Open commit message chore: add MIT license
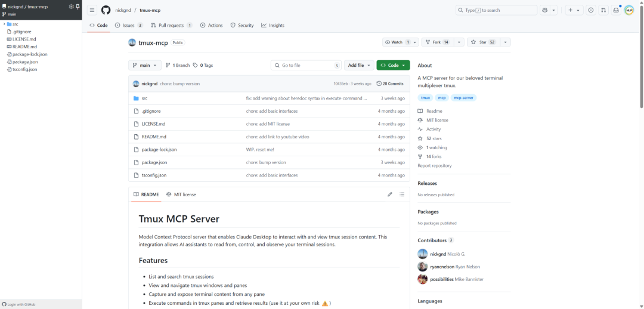 click(268, 124)
